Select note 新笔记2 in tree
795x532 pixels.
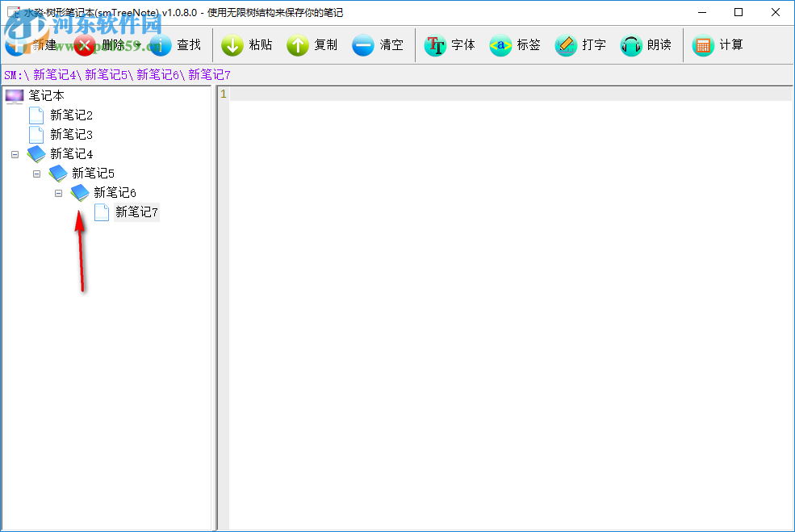point(72,115)
